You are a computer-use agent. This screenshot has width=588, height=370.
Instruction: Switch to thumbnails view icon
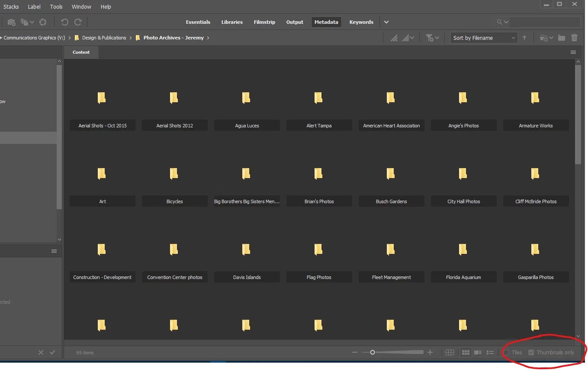click(466, 353)
